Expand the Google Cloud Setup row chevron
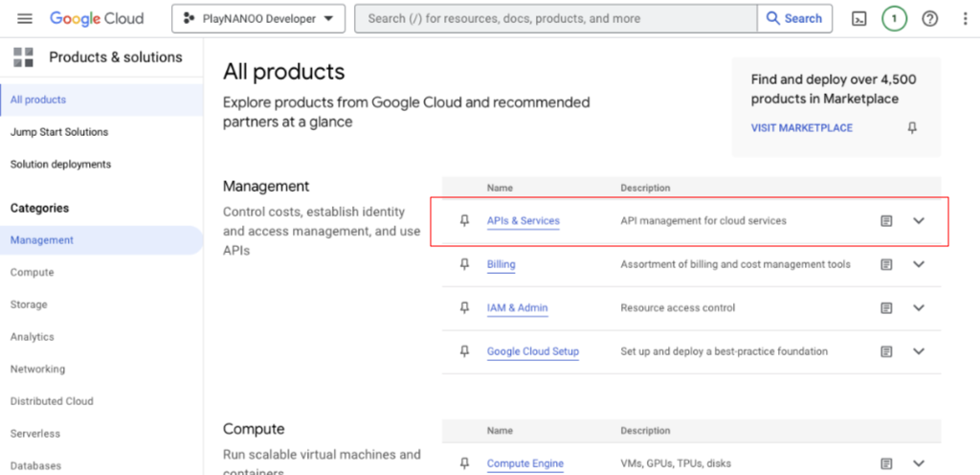This screenshot has width=980, height=475. tap(918, 351)
